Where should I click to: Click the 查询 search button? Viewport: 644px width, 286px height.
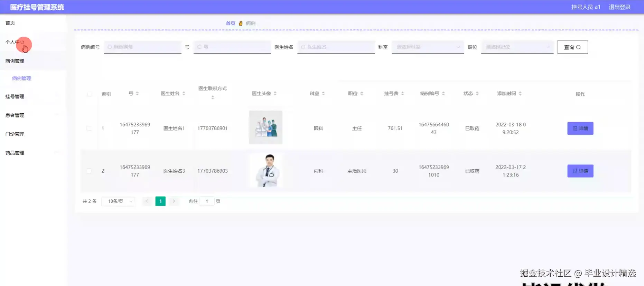[x=572, y=47]
